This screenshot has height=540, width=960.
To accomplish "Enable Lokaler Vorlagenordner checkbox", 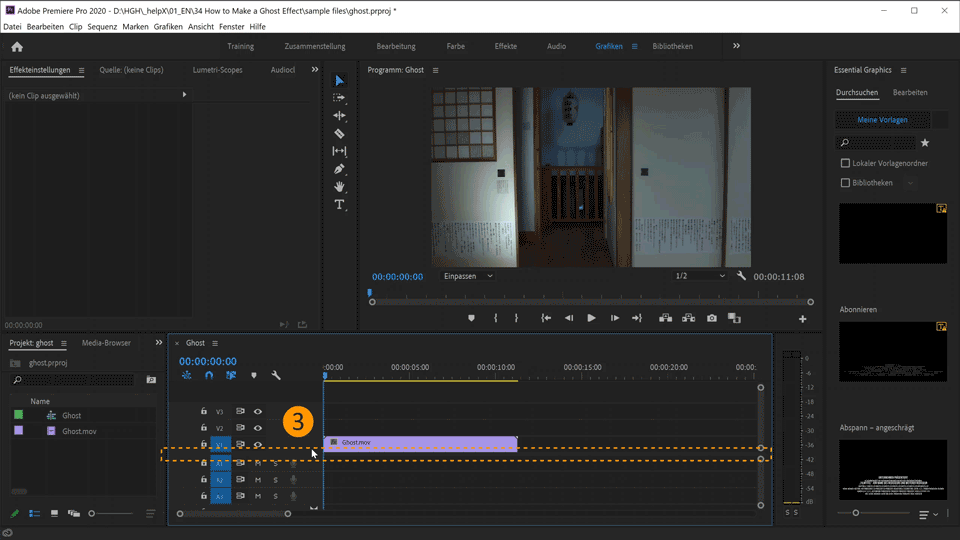I will click(845, 163).
